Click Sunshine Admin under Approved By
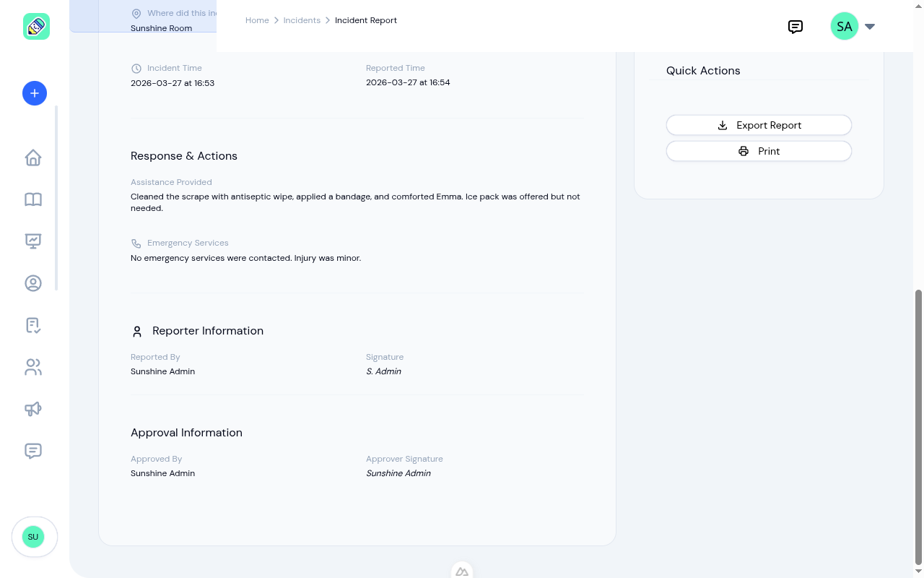Screen dimensions: 924x578 [x=162, y=473]
